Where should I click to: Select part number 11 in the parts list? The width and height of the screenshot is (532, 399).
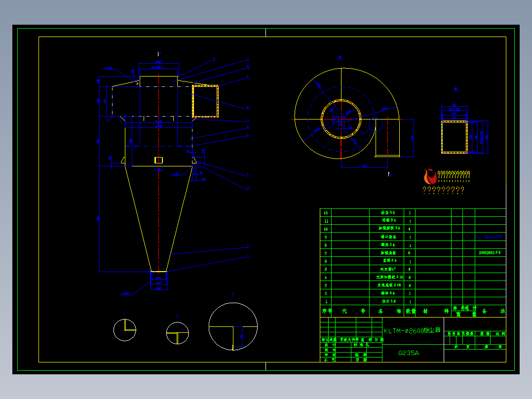[x=326, y=221]
